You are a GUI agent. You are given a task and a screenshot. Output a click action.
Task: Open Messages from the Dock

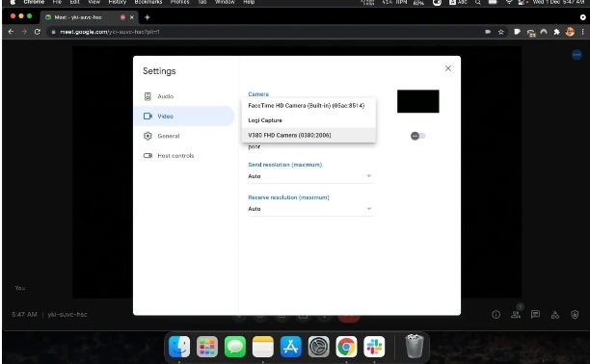coord(235,347)
